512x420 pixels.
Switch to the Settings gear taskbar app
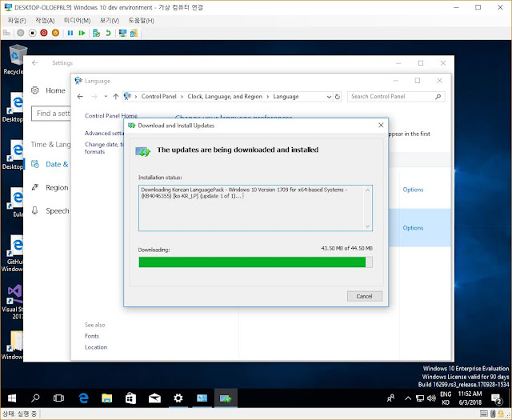pos(178,398)
